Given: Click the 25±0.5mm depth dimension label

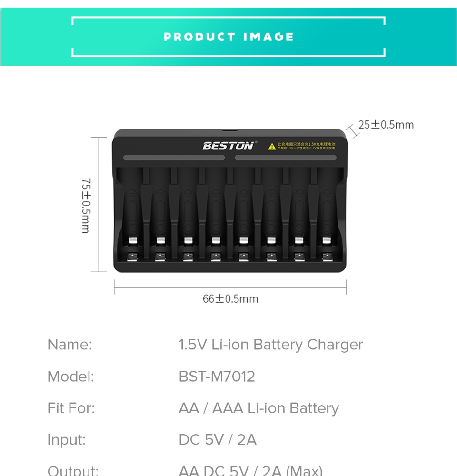Looking at the screenshot, I should pyautogui.click(x=386, y=125).
